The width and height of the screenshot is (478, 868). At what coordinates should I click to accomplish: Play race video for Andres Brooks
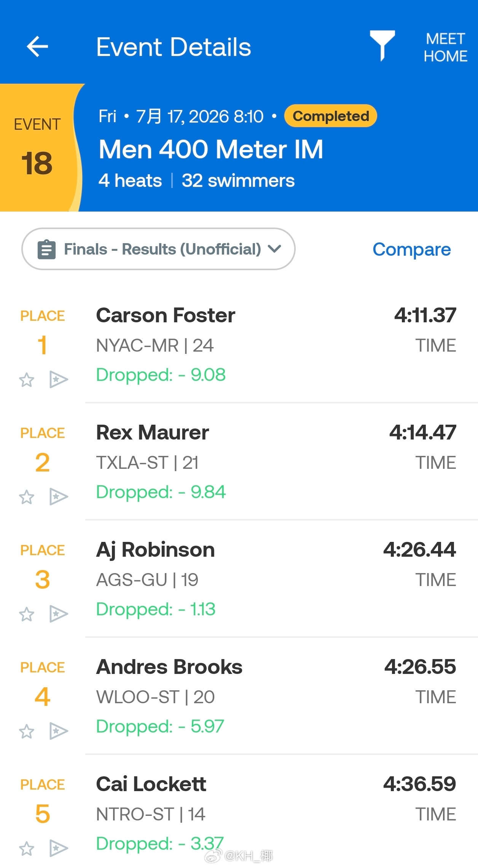[x=59, y=731]
